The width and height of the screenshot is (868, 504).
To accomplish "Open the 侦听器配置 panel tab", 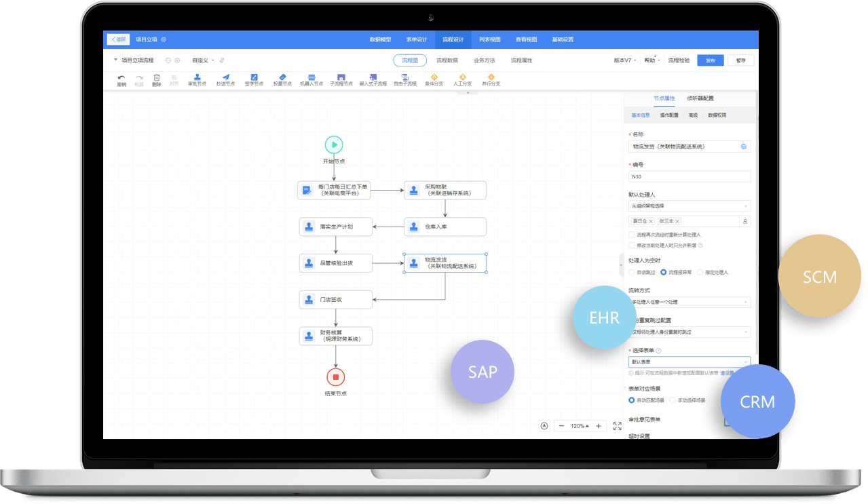I will pyautogui.click(x=700, y=98).
